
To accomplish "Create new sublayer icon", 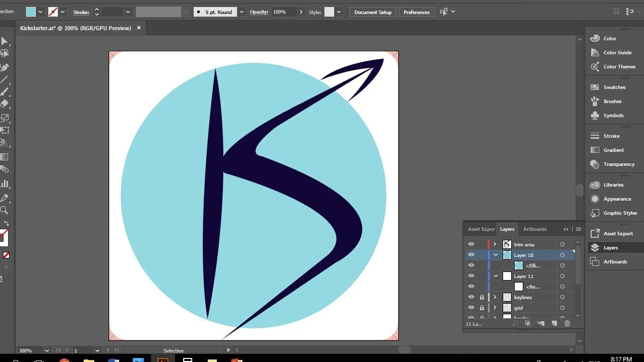I will click(541, 324).
